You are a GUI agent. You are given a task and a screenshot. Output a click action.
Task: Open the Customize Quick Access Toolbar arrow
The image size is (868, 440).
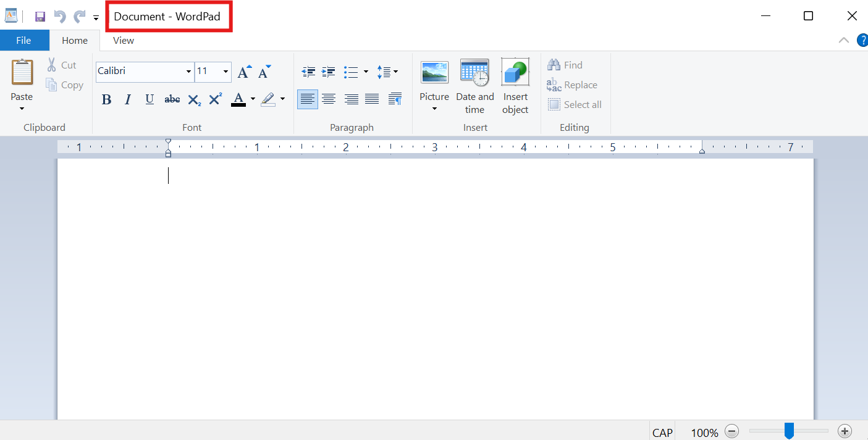(x=96, y=18)
